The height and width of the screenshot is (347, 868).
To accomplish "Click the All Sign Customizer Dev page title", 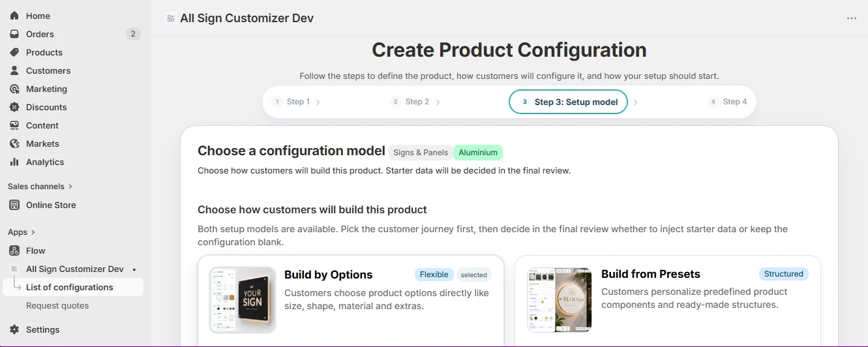I will [x=247, y=18].
